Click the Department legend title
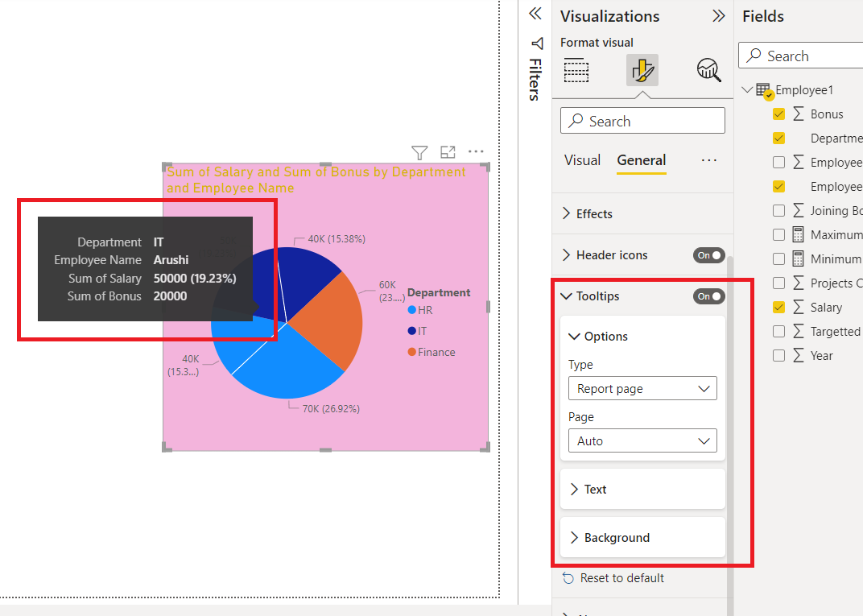 pyautogui.click(x=439, y=293)
